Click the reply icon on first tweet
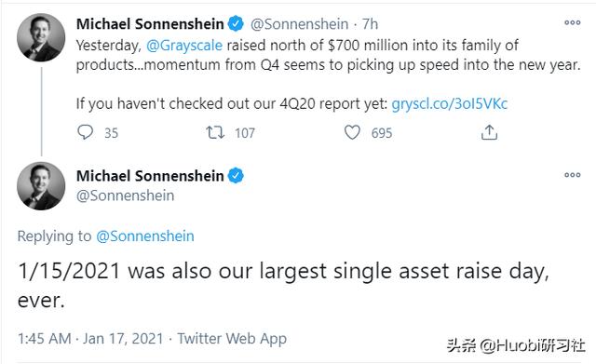The width and height of the screenshot is (596, 364). pyautogui.click(x=85, y=132)
